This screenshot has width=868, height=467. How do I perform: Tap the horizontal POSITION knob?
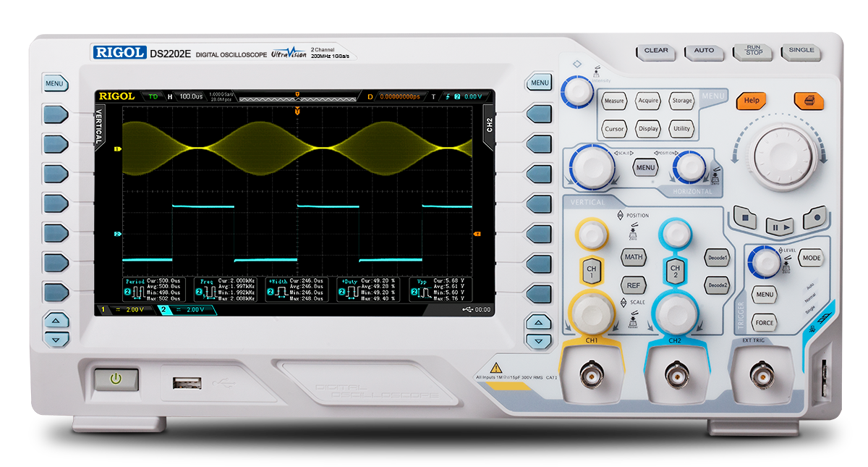(x=688, y=167)
